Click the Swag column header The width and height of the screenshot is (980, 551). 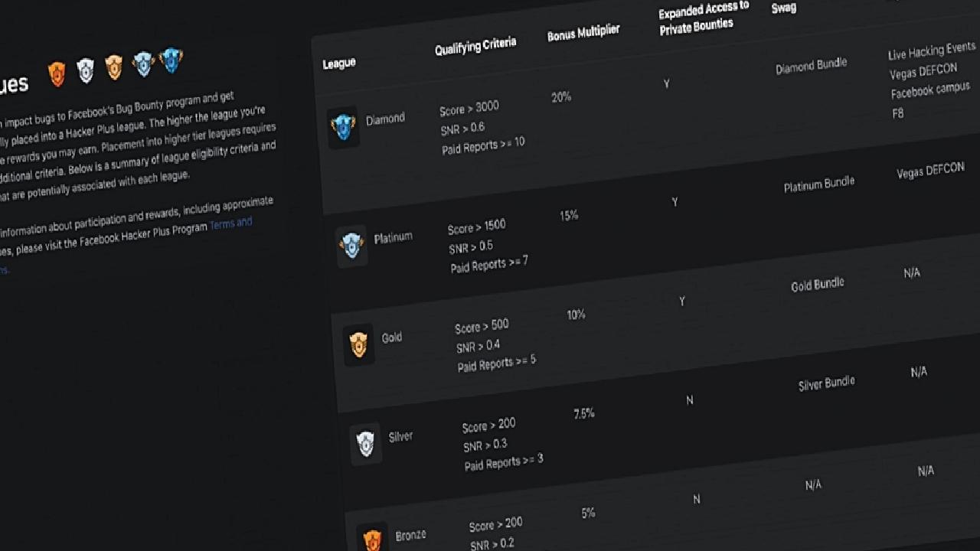[783, 8]
